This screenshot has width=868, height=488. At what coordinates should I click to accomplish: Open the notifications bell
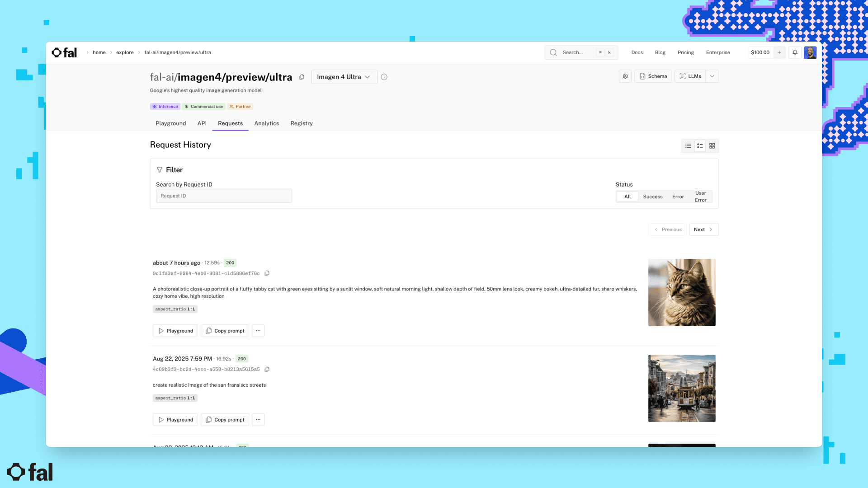(795, 52)
